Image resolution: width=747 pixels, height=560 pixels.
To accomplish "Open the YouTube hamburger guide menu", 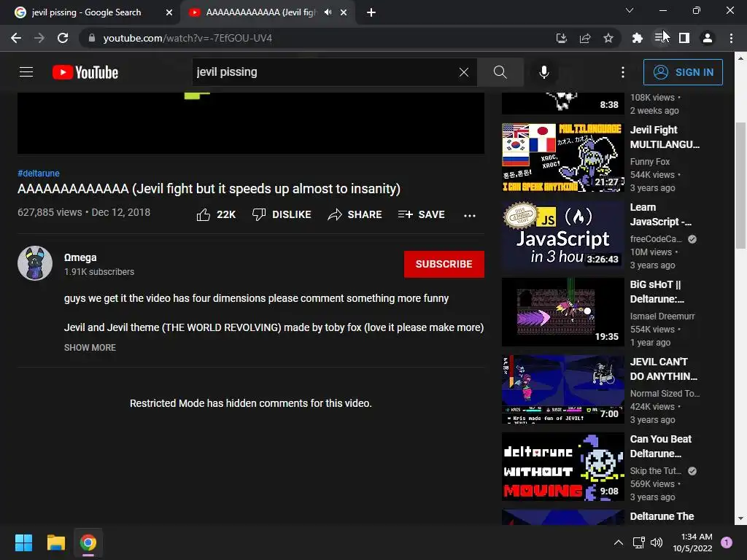I will [26, 72].
